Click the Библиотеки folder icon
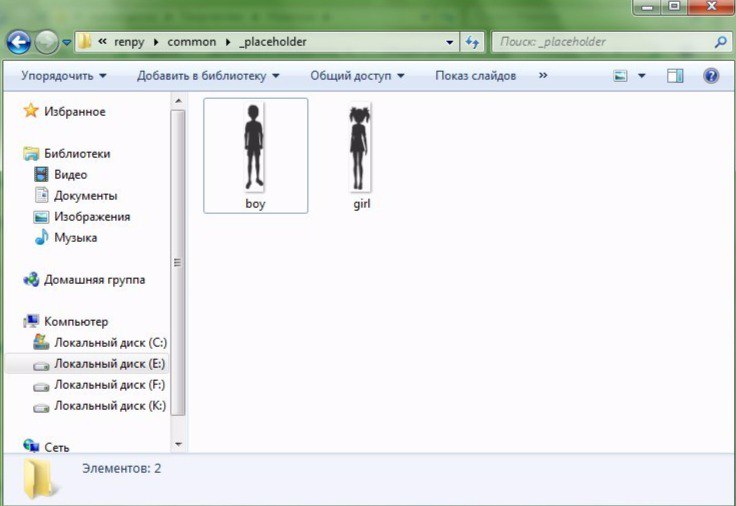 [x=31, y=153]
